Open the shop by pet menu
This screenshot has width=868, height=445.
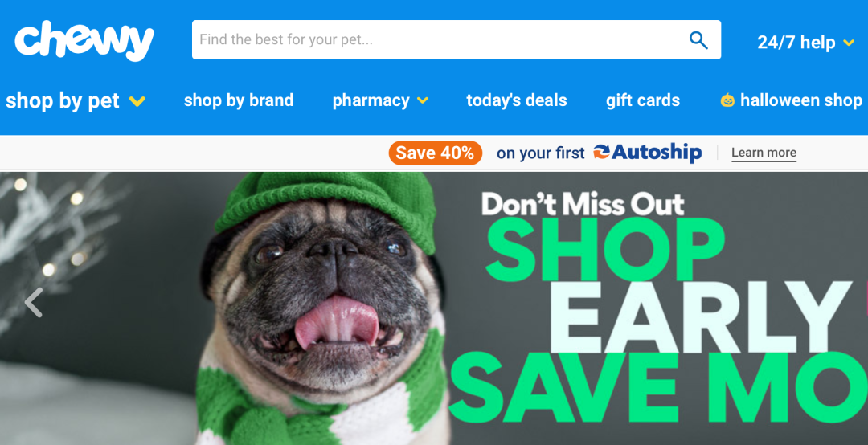click(63, 100)
